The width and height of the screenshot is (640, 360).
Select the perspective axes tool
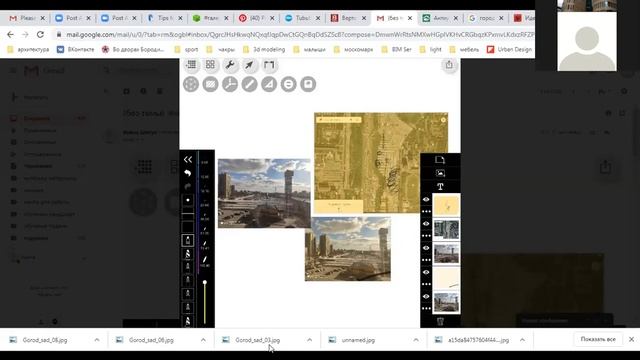pos(230,84)
